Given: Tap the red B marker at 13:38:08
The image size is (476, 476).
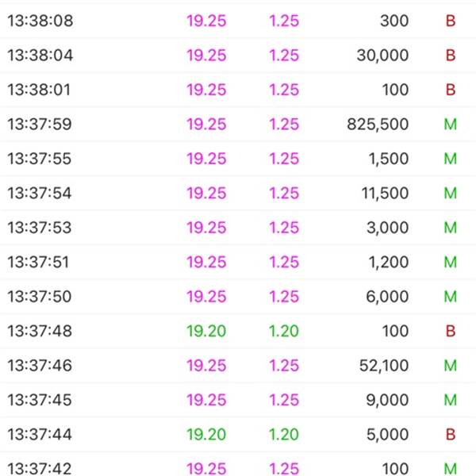Looking at the screenshot, I should tap(451, 21).
